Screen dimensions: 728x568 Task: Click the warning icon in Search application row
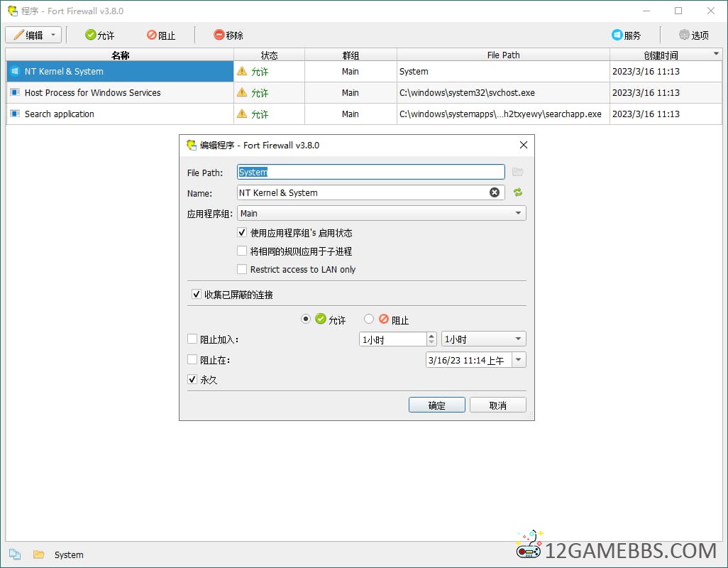pyautogui.click(x=242, y=114)
